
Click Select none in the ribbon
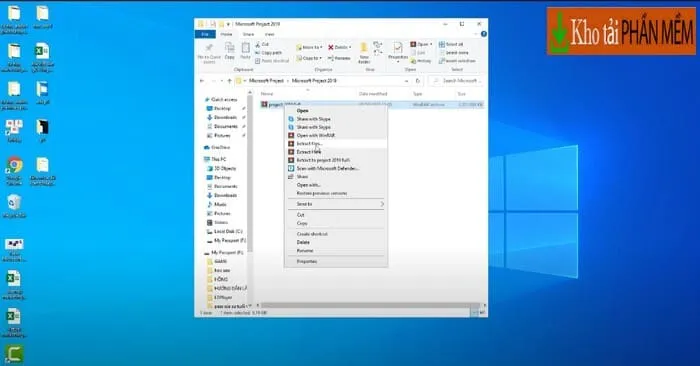453,53
